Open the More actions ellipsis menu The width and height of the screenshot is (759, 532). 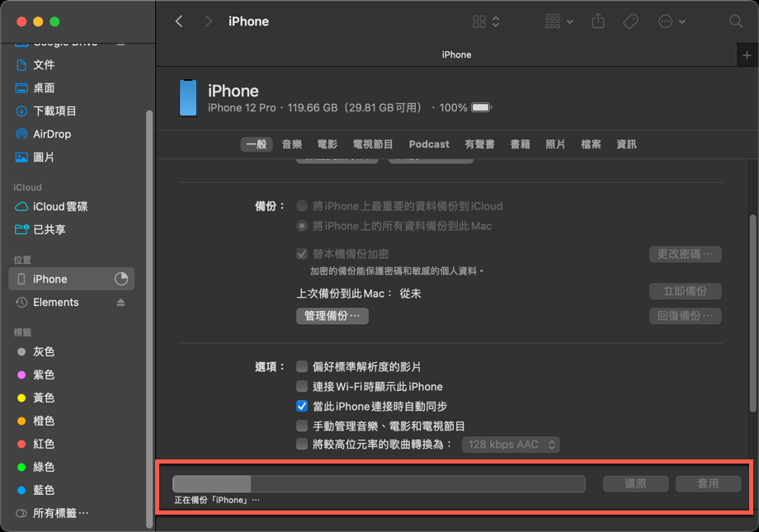(x=672, y=21)
